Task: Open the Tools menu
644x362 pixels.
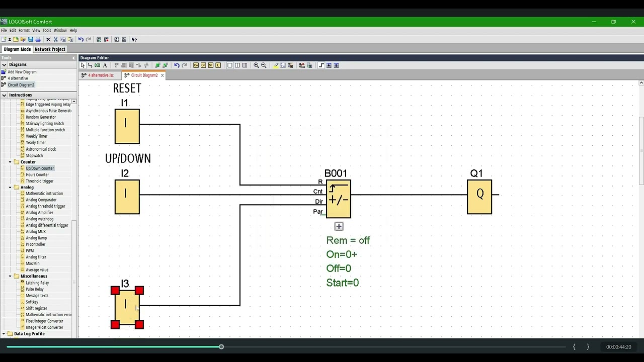Action: pyautogui.click(x=47, y=31)
